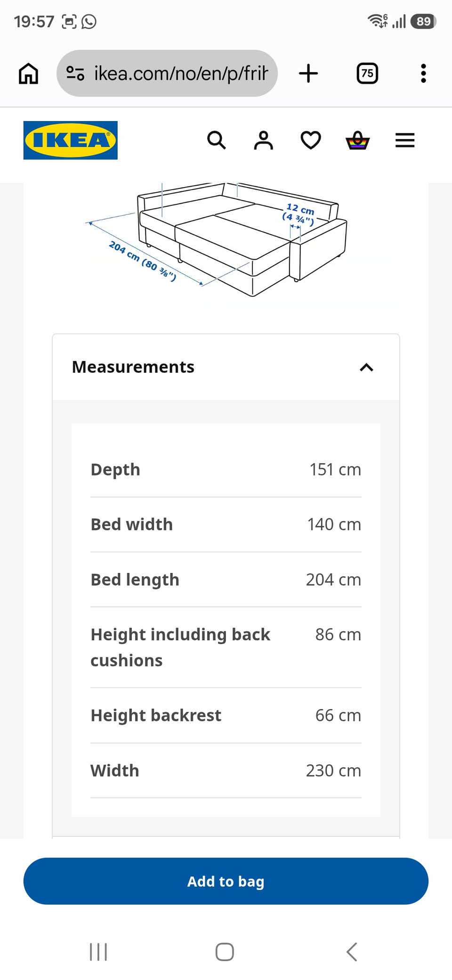Screen dimensions: 452x980
Task: Collapse the Measurements section chevron
Action: coord(366,367)
